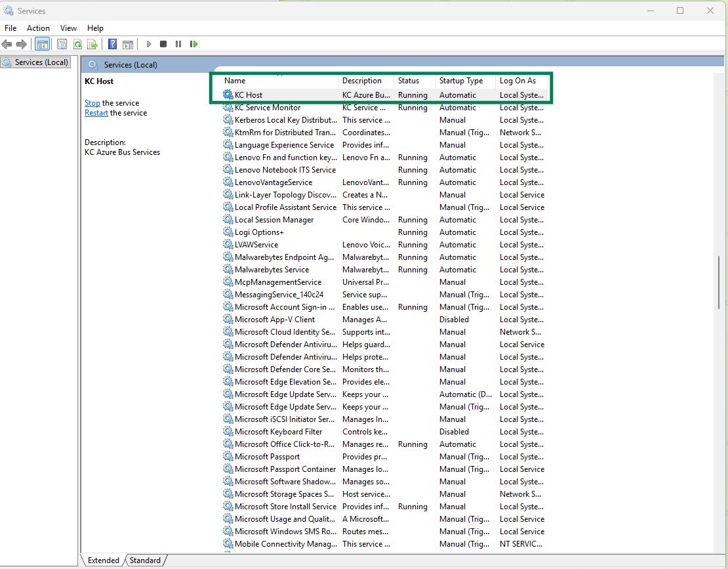Click the Export List toolbar icon
Image resolution: width=728 pixels, height=569 pixels.
(92, 44)
